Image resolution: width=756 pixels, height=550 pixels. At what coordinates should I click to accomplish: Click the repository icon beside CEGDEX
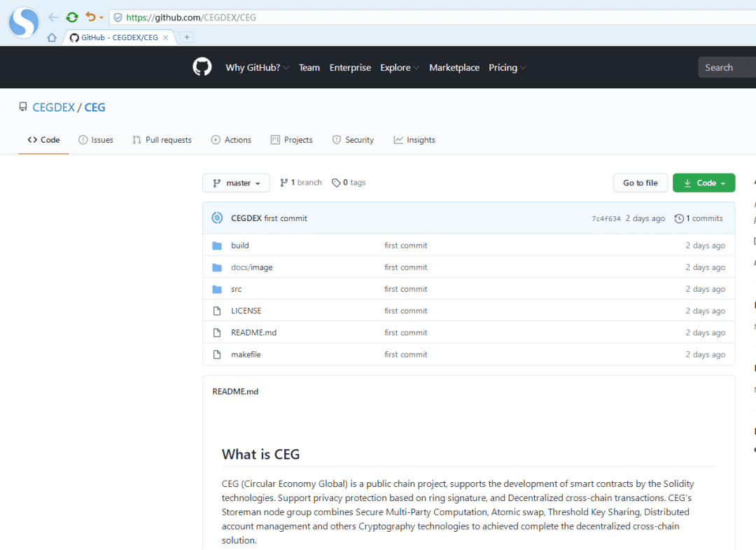(x=22, y=107)
